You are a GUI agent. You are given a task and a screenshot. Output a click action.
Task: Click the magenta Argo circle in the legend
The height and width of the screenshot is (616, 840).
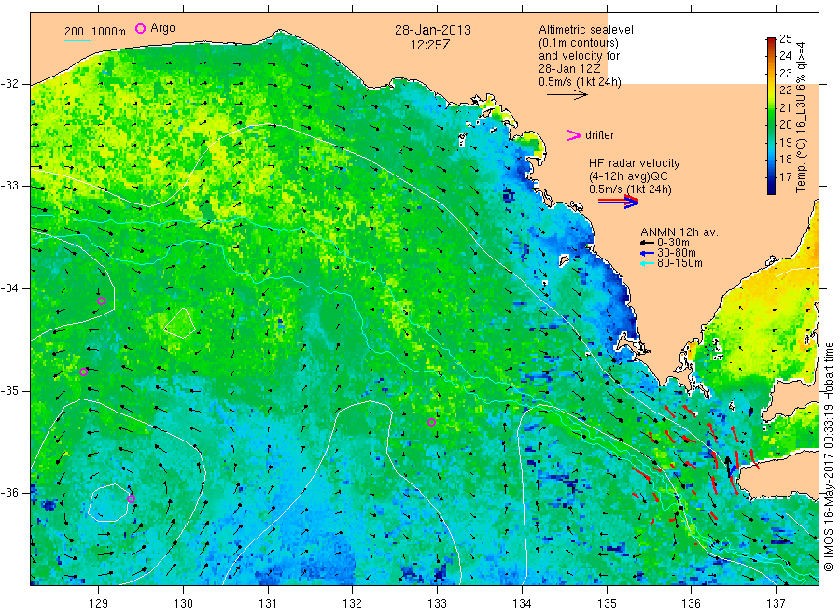[x=140, y=28]
